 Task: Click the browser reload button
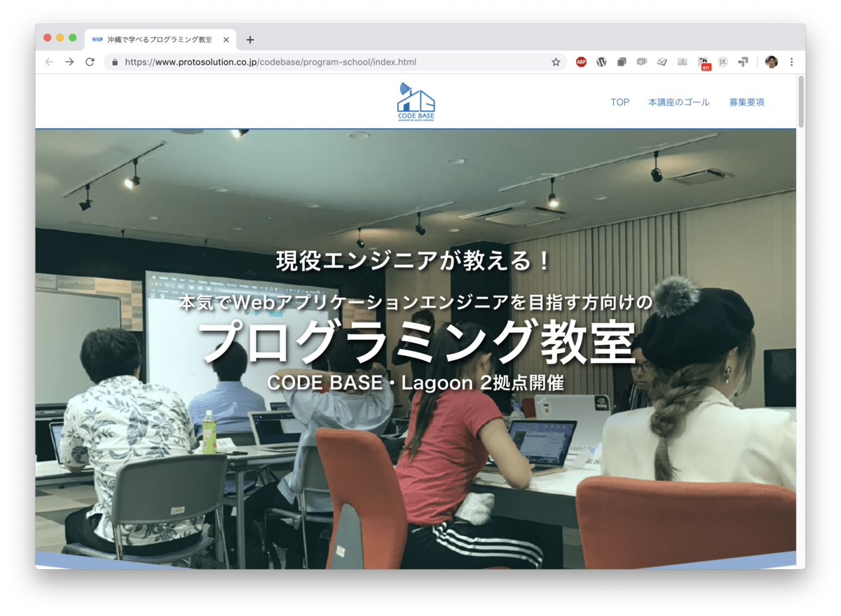click(90, 62)
